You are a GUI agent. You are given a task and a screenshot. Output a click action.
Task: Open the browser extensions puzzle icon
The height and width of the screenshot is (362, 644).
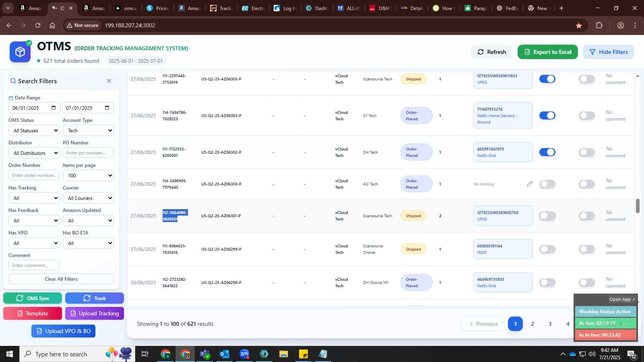(x=599, y=25)
